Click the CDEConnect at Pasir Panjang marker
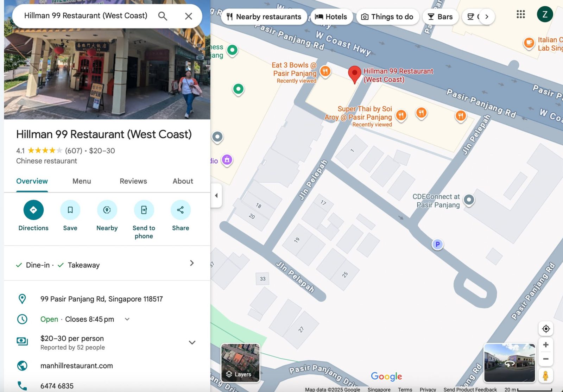Viewport: 563px width, 392px height. click(469, 200)
